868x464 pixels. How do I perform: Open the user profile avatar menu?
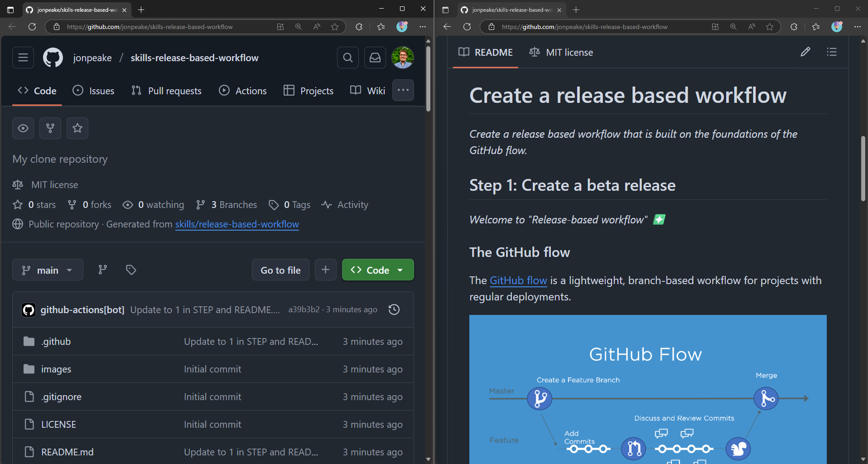coord(403,58)
